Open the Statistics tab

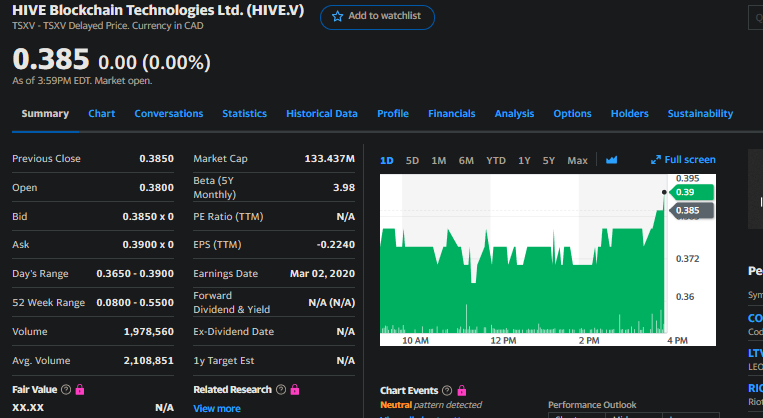click(244, 114)
